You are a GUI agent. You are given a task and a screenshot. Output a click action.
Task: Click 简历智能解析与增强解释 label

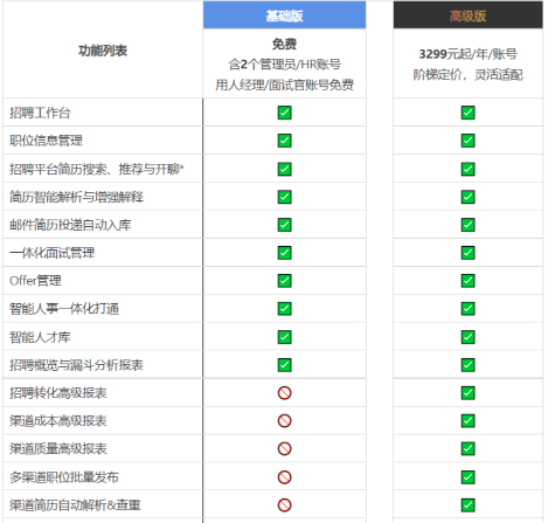point(76,197)
